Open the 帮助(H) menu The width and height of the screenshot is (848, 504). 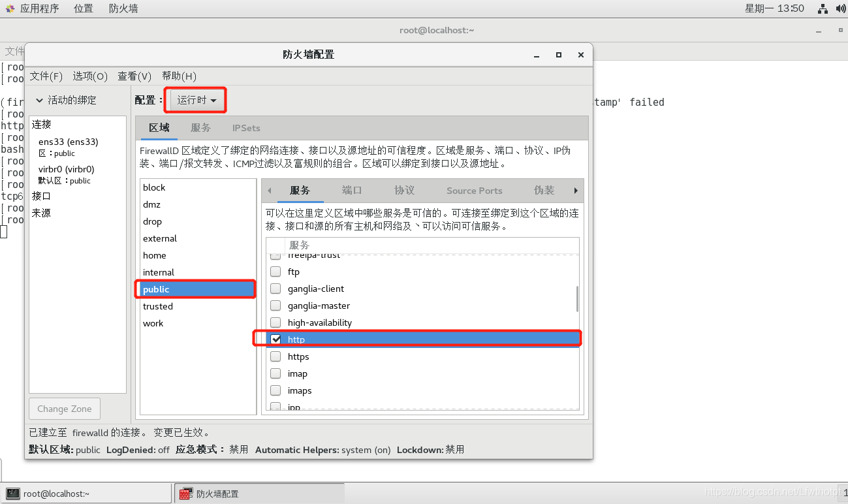coord(179,76)
